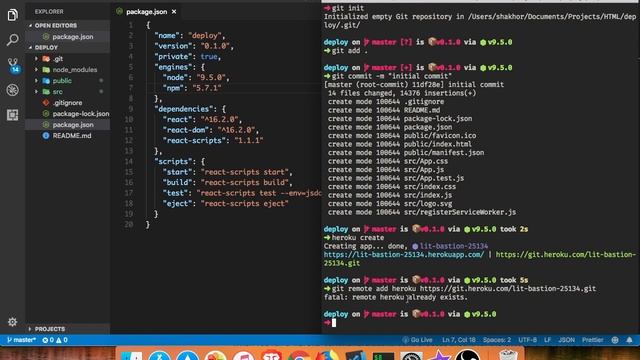Click JSON language mode in status bar
The width and height of the screenshot is (640, 360).
click(x=567, y=340)
